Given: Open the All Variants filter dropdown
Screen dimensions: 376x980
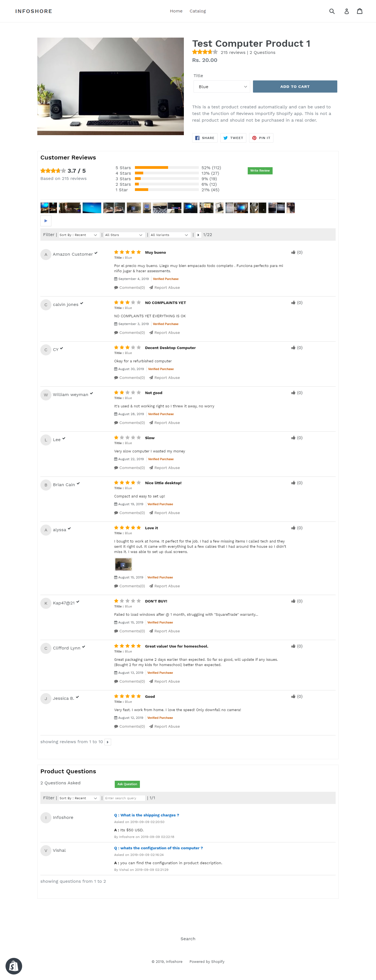Looking at the screenshot, I should pos(170,235).
